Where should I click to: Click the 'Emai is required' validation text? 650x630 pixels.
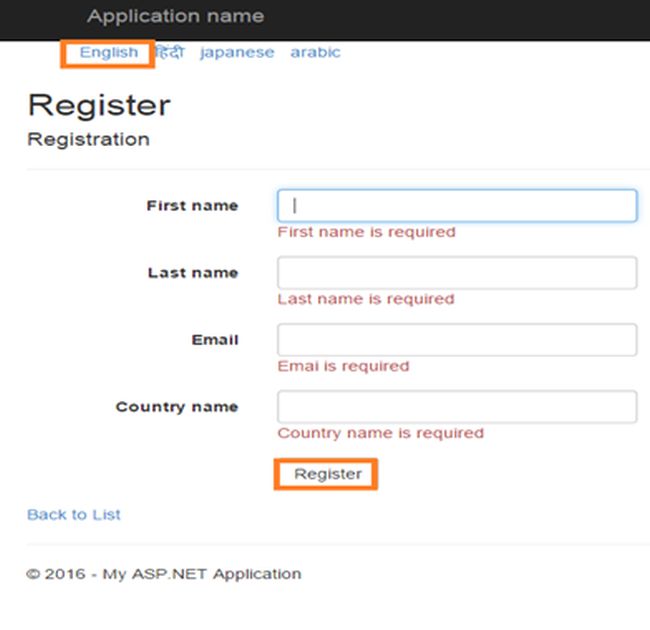(x=343, y=366)
